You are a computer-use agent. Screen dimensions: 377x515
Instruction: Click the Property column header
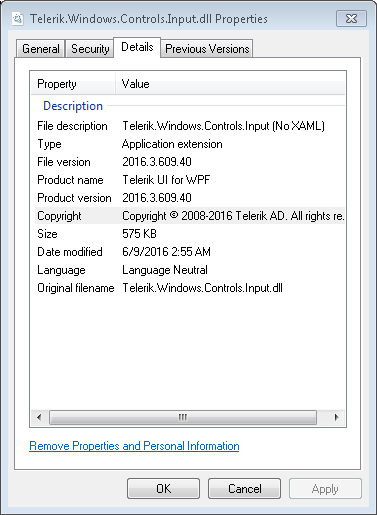pyautogui.click(x=73, y=84)
